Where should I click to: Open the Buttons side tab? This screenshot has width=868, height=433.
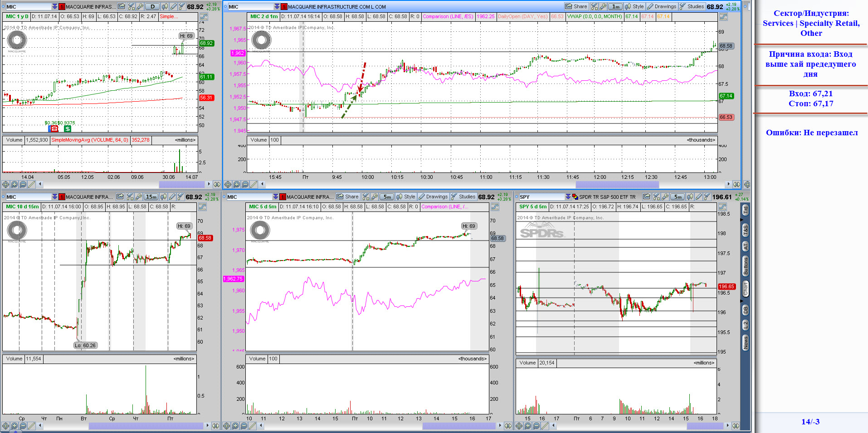[745, 266]
